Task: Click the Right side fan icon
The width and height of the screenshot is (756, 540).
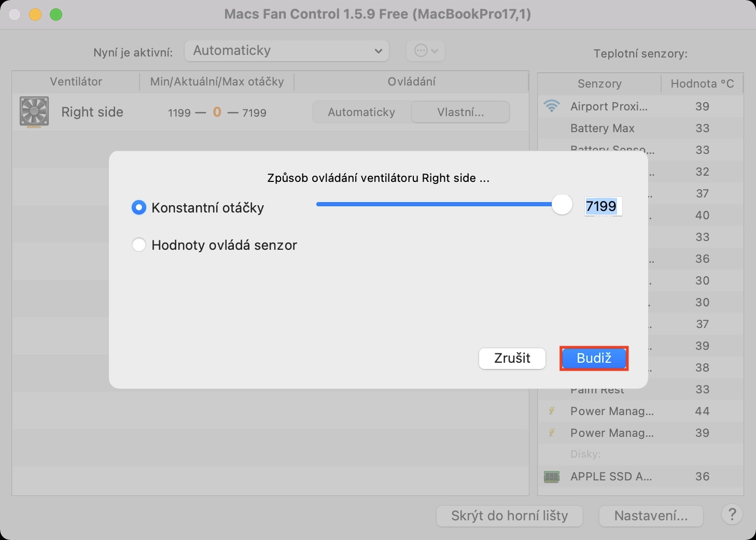Action: pos(34,111)
